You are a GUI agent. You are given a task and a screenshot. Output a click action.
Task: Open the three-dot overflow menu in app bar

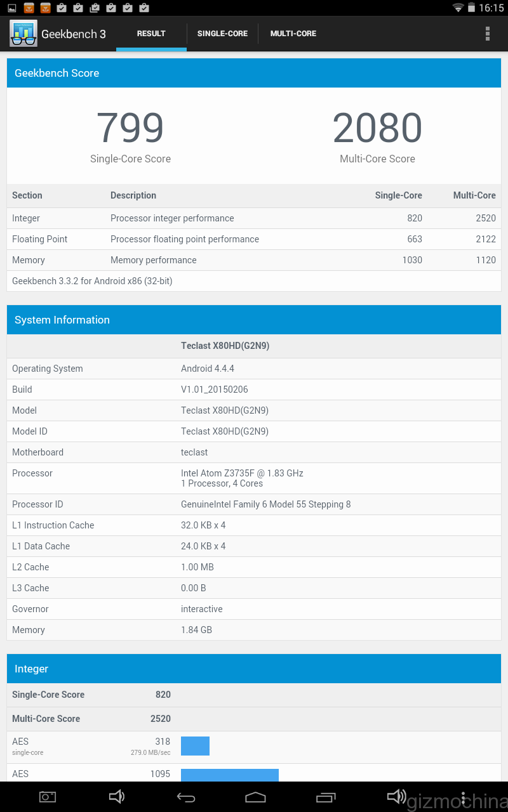click(488, 34)
